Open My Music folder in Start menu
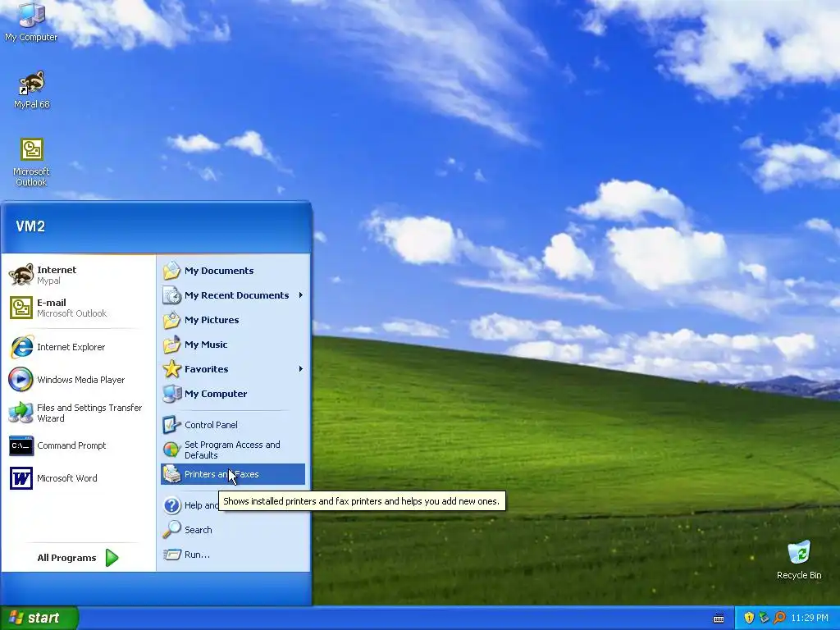This screenshot has height=630, width=840. point(232,345)
